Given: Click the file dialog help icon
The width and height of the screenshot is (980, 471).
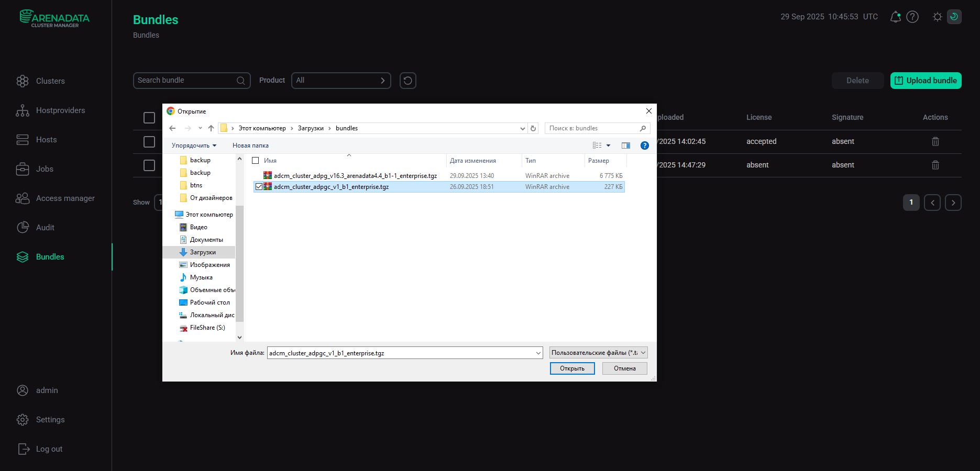Looking at the screenshot, I should coord(645,145).
